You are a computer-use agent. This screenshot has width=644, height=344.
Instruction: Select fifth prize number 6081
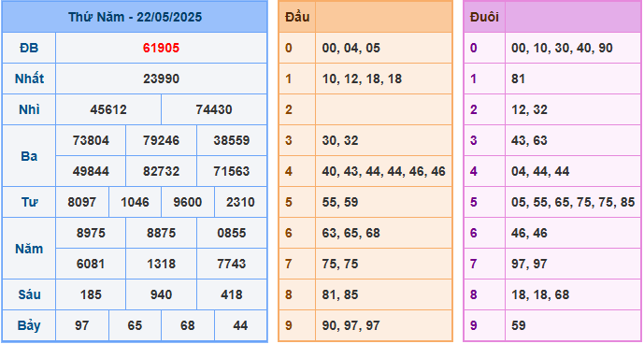click(x=91, y=264)
